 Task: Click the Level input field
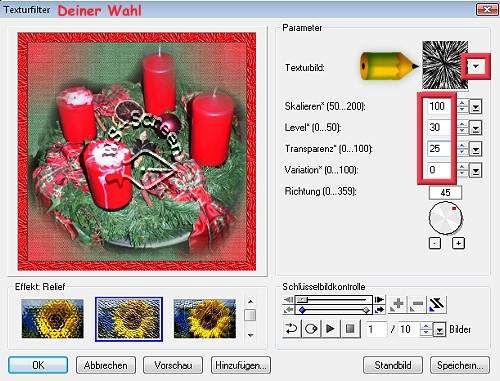(x=439, y=127)
